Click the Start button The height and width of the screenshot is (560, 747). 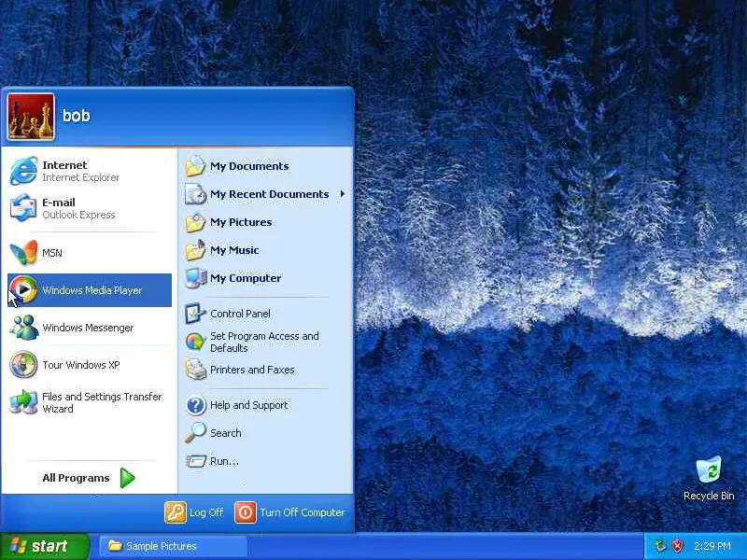tap(44, 546)
